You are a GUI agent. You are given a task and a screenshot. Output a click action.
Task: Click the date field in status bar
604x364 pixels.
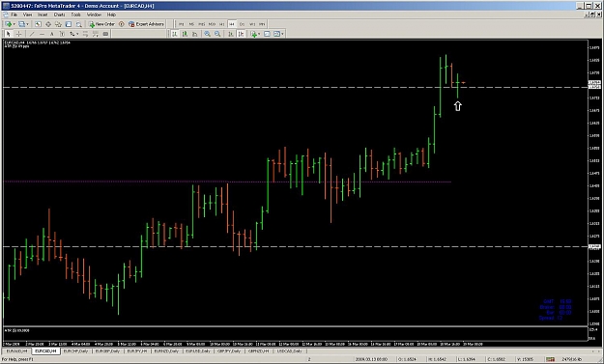coord(371,359)
